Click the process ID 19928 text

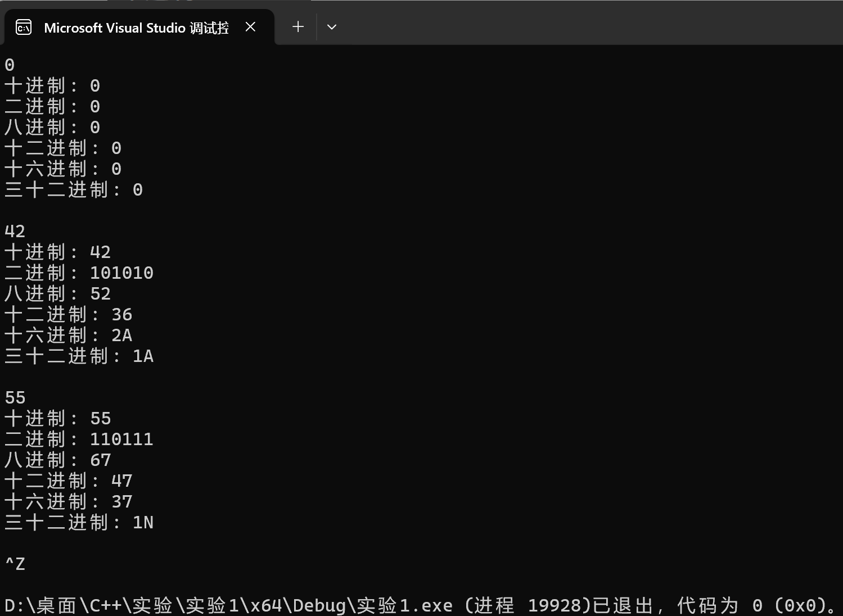(x=557, y=605)
